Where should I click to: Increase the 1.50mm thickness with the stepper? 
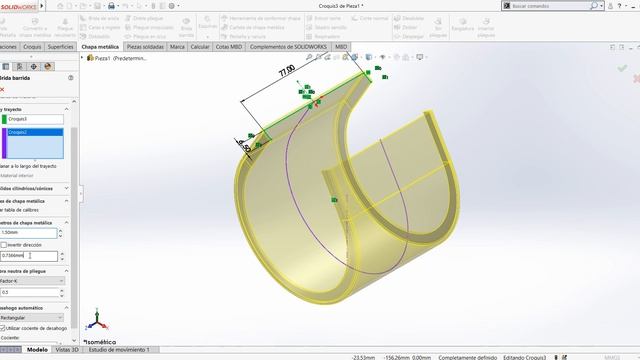click(60, 231)
